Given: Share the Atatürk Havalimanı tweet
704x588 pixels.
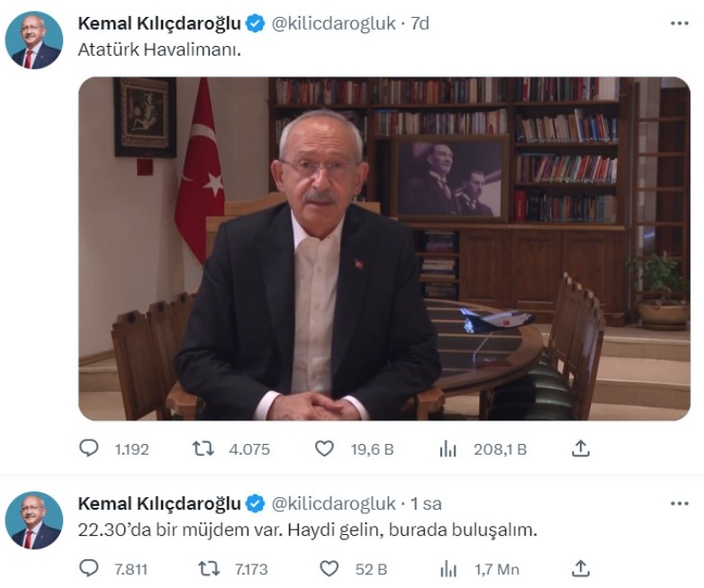Looking at the screenshot, I should click(580, 448).
